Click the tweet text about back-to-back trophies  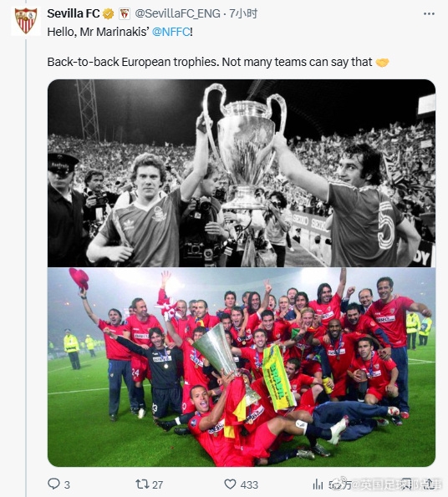point(210,62)
